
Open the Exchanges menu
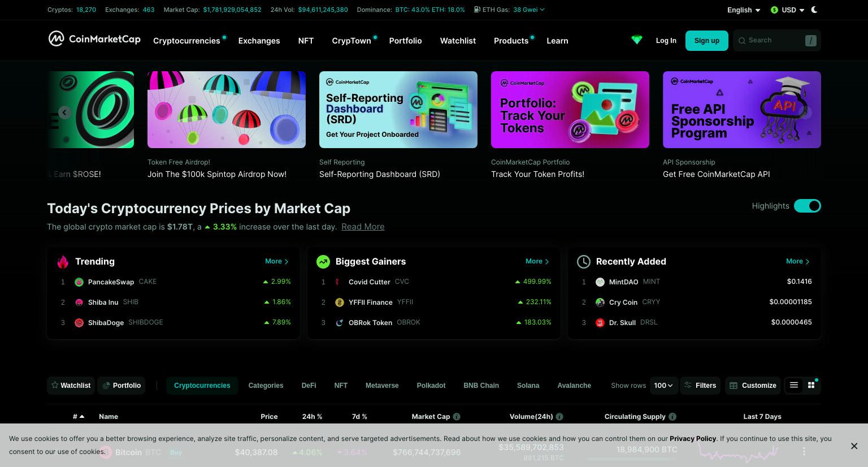(x=259, y=41)
